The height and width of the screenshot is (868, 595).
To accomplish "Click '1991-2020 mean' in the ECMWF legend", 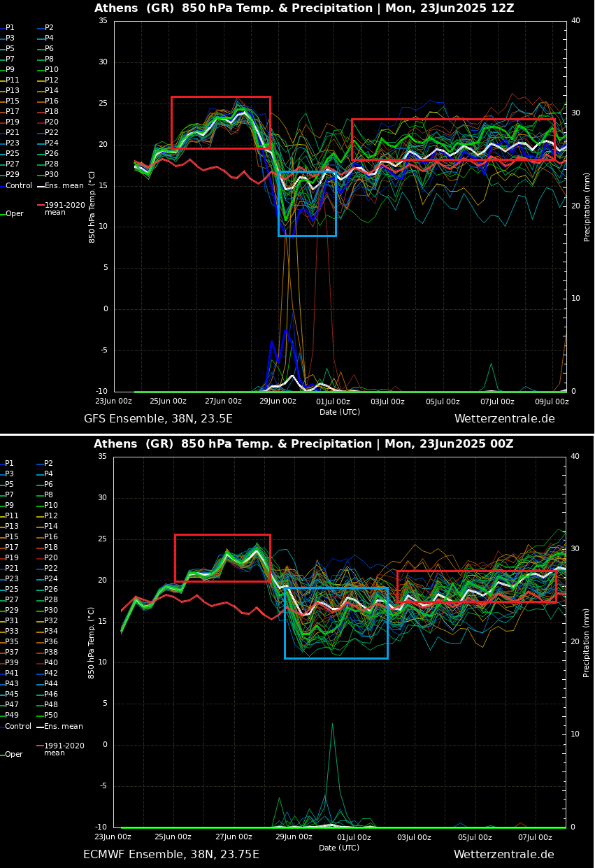I will coord(64,749).
